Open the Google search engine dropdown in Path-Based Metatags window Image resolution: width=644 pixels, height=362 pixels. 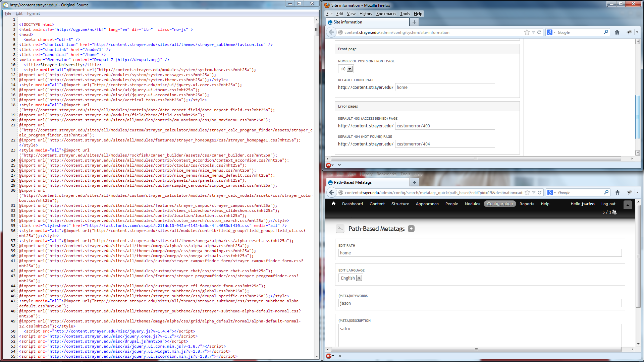[x=552, y=192]
